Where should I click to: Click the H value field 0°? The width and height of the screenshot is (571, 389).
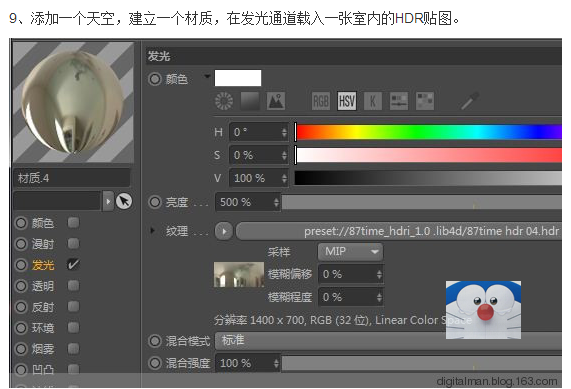tap(259, 132)
